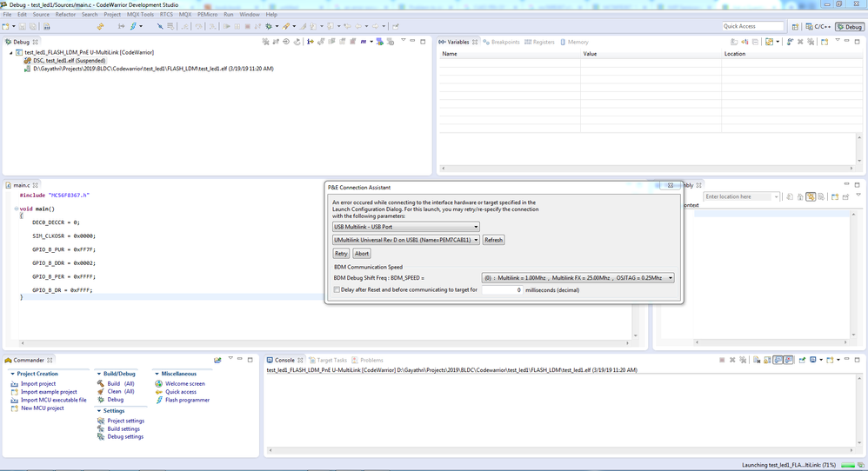Click the Clear Console icon

tap(756, 361)
